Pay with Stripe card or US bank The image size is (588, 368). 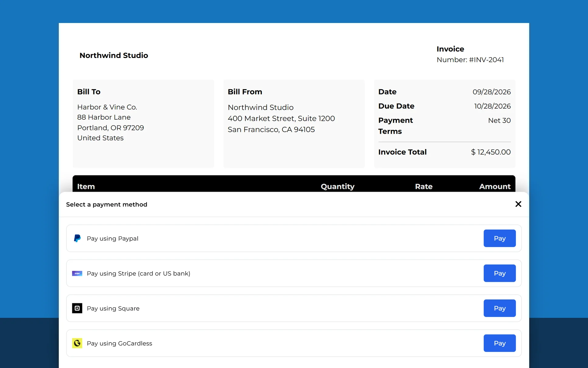[499, 273]
